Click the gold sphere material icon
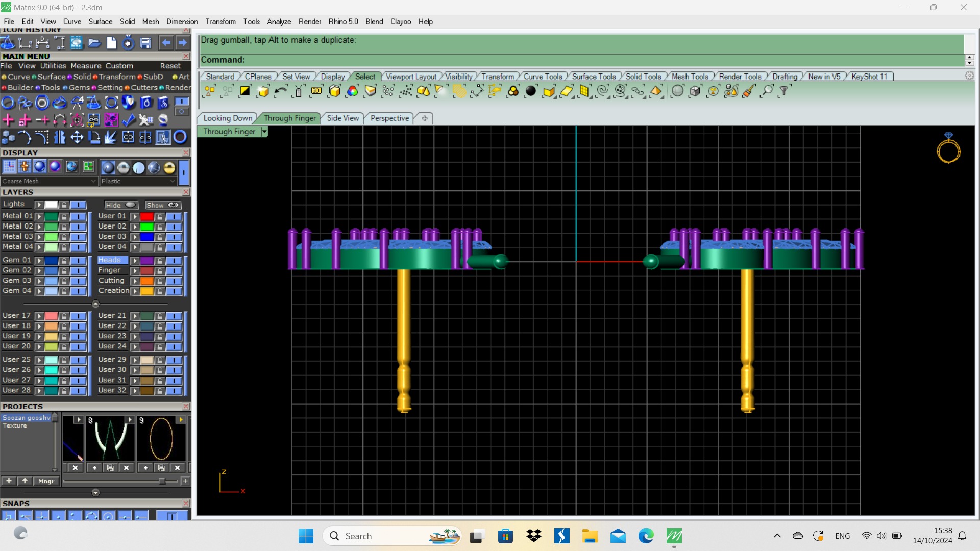Image resolution: width=980 pixels, height=551 pixels. pyautogui.click(x=169, y=167)
